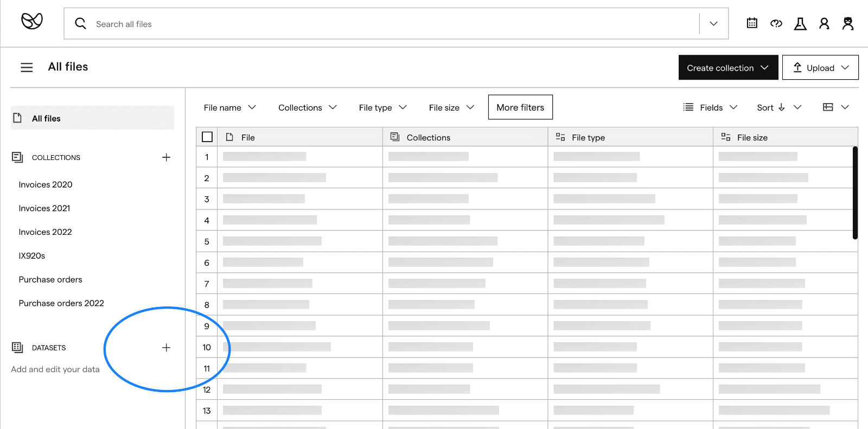Click the support agent icon
868x429 pixels.
pyautogui.click(x=848, y=23)
